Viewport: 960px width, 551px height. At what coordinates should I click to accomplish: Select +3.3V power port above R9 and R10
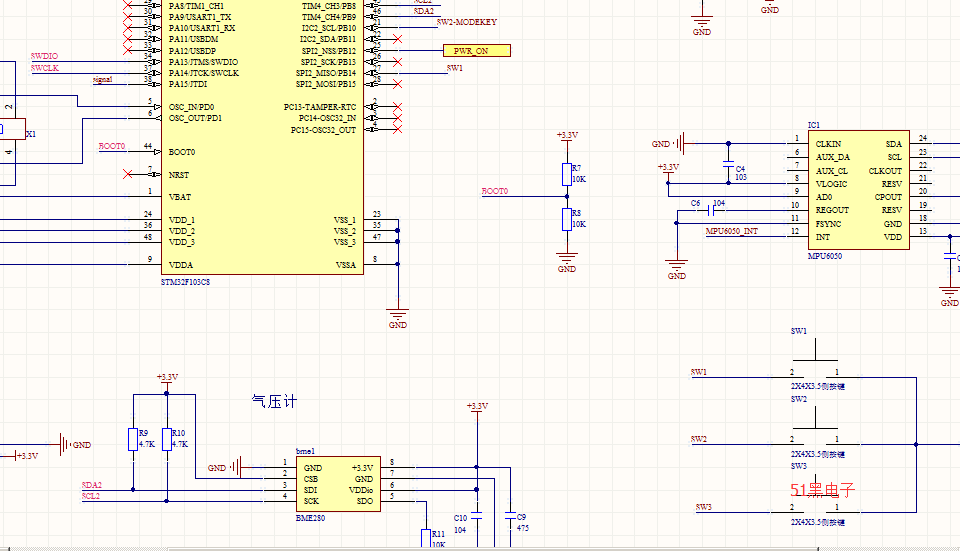[x=167, y=380]
